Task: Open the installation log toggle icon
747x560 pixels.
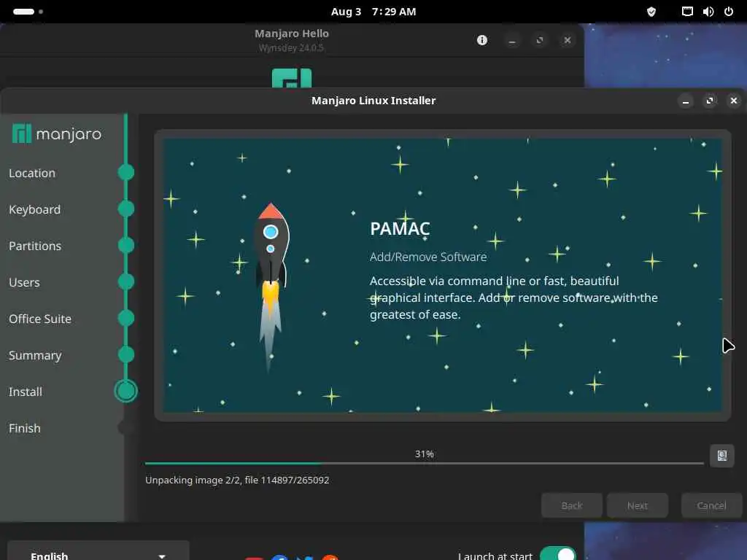Action: [721, 456]
